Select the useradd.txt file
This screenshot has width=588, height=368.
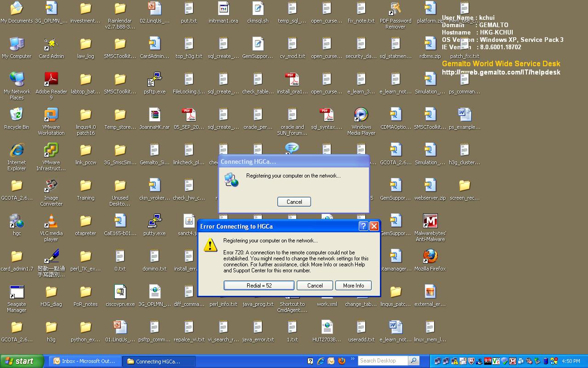(x=361, y=331)
